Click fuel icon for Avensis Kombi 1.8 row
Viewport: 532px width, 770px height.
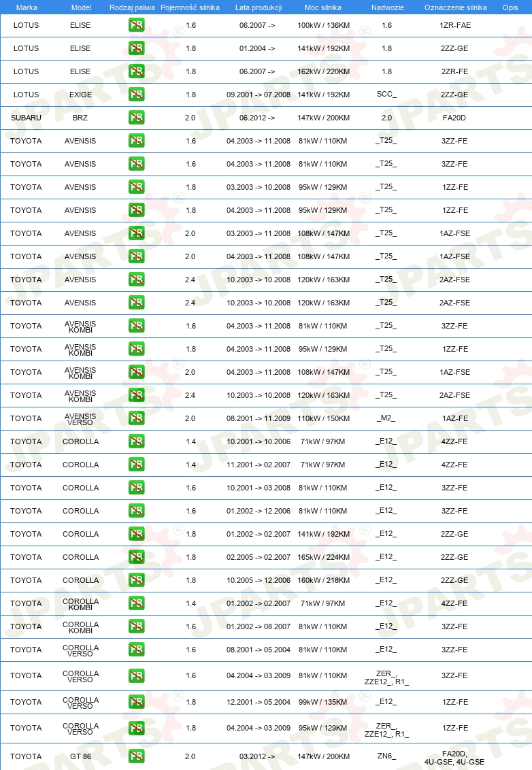tap(137, 349)
